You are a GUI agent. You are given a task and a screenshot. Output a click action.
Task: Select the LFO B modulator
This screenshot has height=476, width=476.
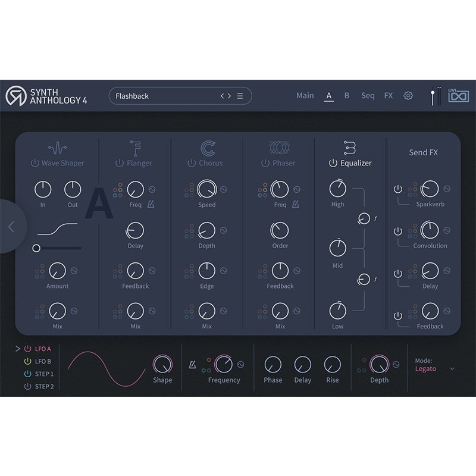click(x=43, y=361)
